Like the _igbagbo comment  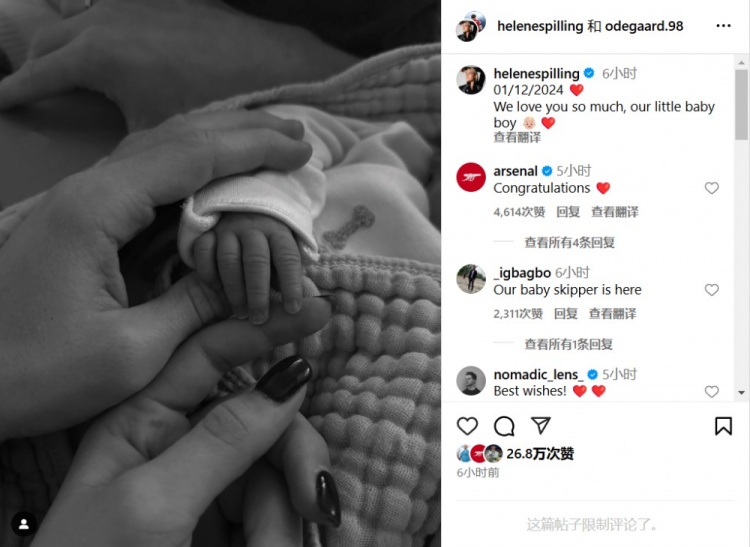[712, 290]
